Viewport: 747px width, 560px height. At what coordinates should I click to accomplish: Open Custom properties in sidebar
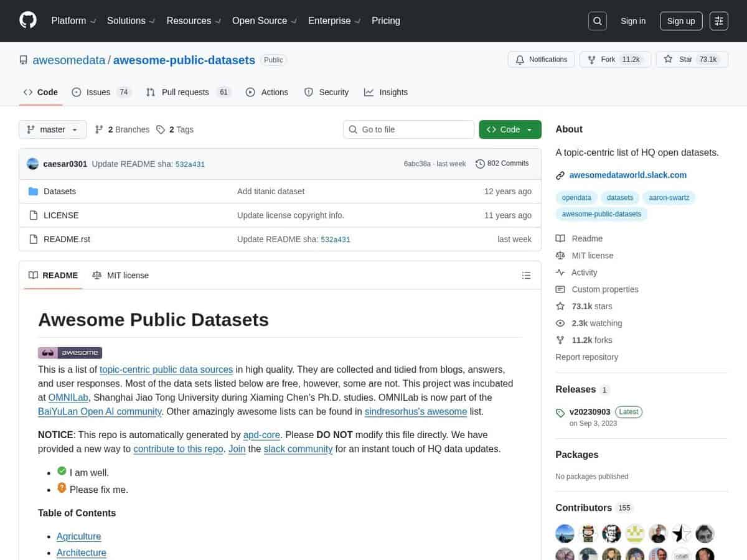[x=597, y=289]
